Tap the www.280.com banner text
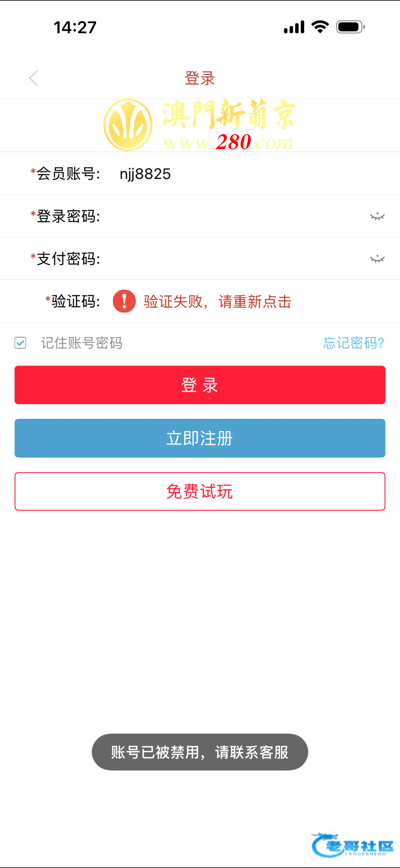The height and width of the screenshot is (868, 400). 229,142
